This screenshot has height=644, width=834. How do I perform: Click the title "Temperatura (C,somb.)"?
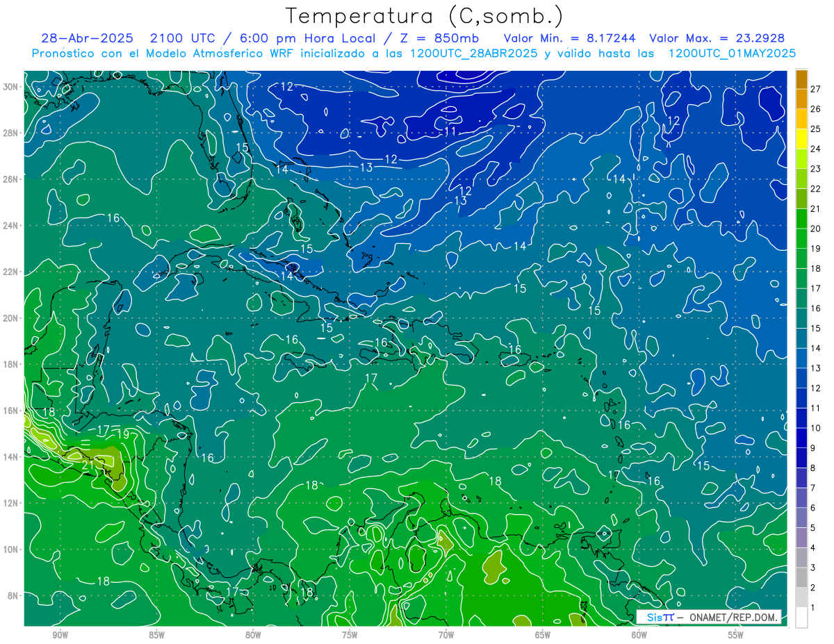[x=425, y=16]
